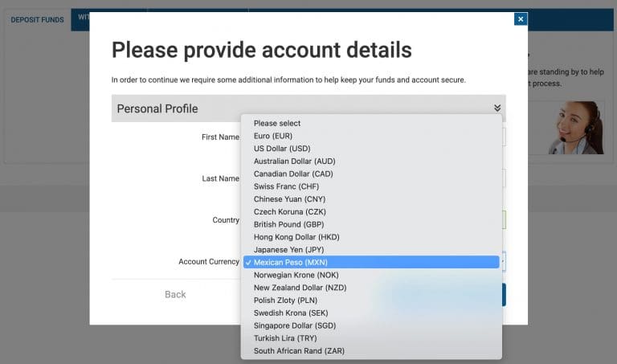Pick Polish Zloty (PLN) currency

[x=371, y=300]
